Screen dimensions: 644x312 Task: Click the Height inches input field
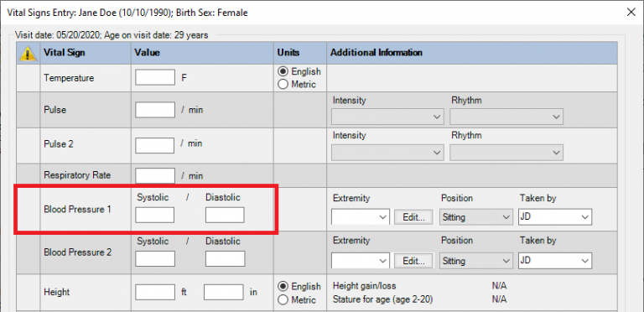(x=224, y=293)
